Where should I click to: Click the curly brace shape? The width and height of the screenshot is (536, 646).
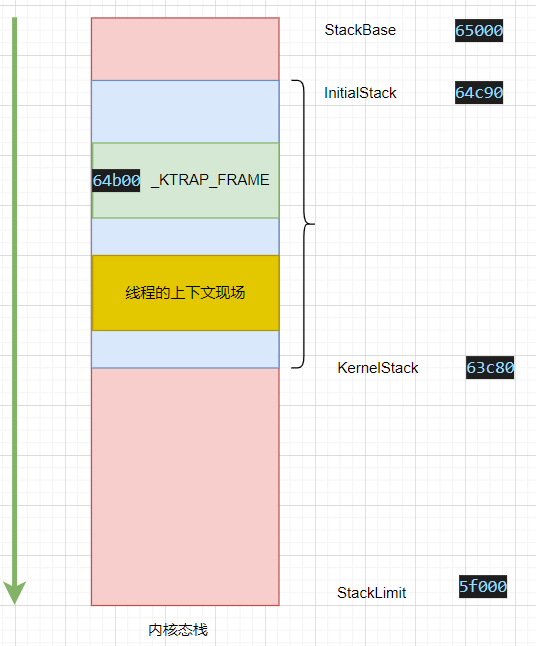click(x=303, y=224)
